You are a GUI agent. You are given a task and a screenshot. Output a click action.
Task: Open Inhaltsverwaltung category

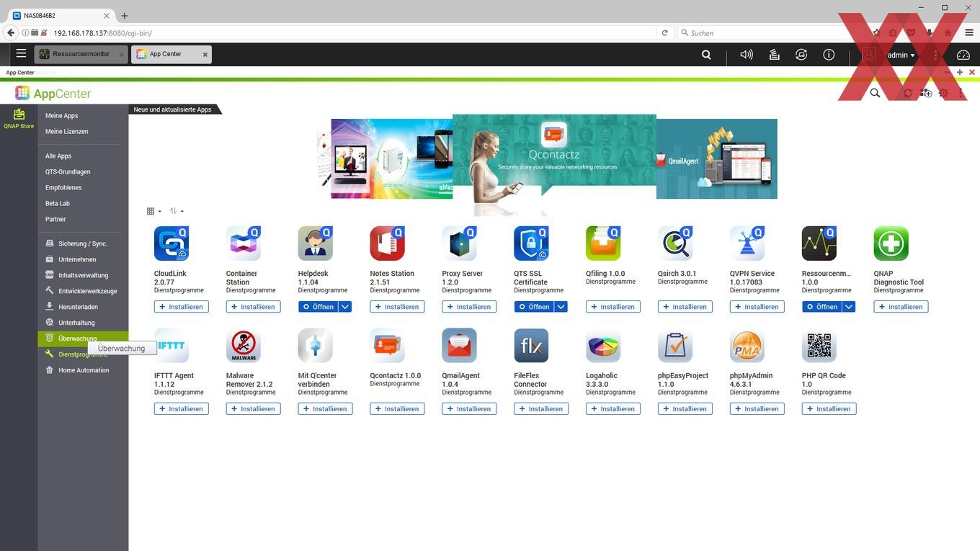pos(76,275)
